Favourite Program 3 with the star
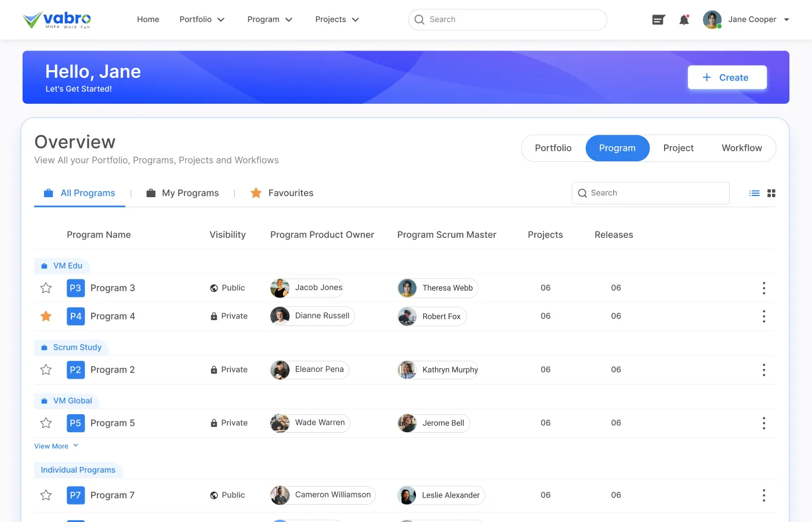812x522 pixels. [46, 288]
